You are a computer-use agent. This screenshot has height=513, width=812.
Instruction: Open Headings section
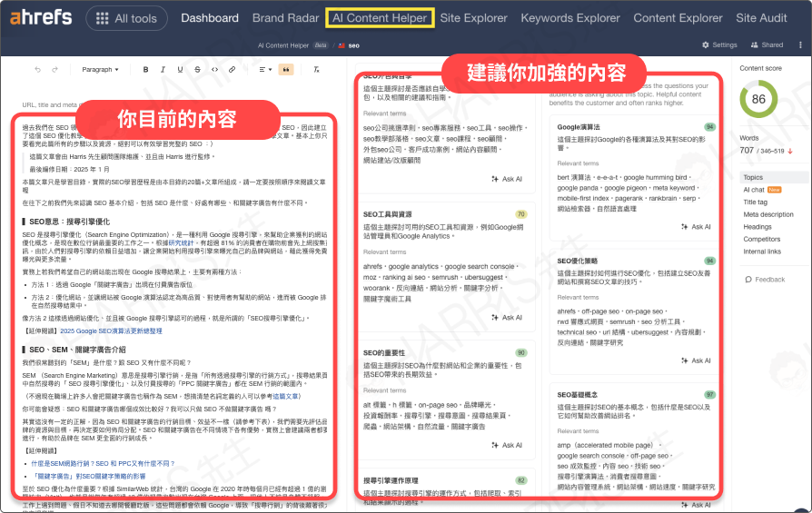click(758, 227)
